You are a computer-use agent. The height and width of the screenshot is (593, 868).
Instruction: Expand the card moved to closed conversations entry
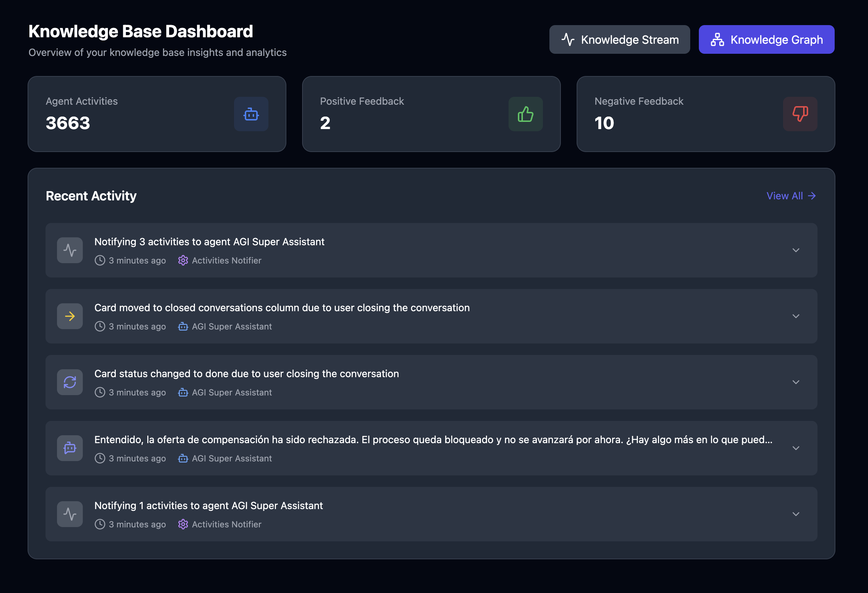(796, 316)
